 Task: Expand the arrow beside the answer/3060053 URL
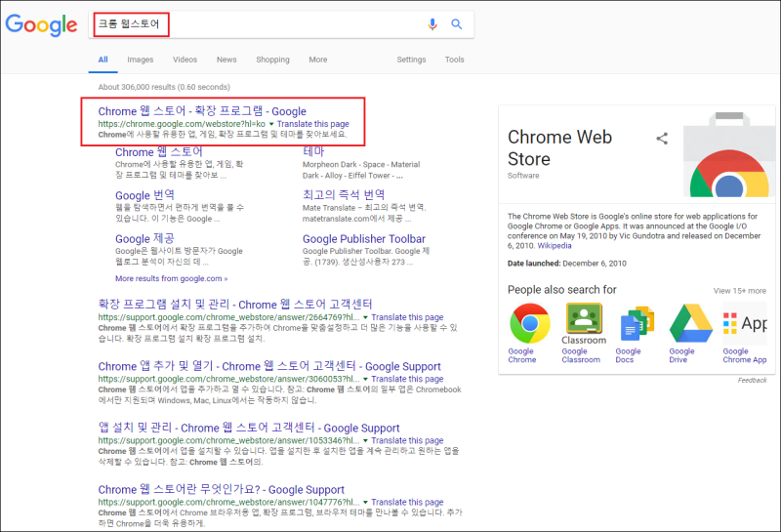[x=365, y=379]
